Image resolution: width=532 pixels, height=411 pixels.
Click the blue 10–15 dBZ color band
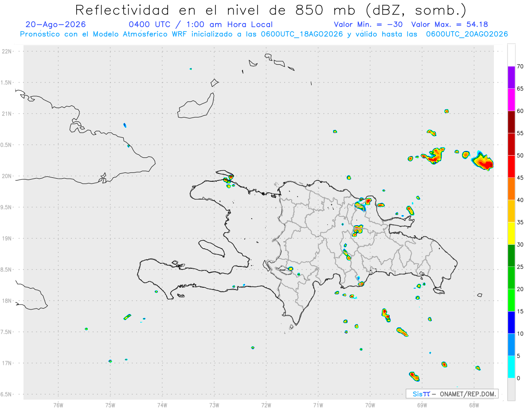(511, 322)
